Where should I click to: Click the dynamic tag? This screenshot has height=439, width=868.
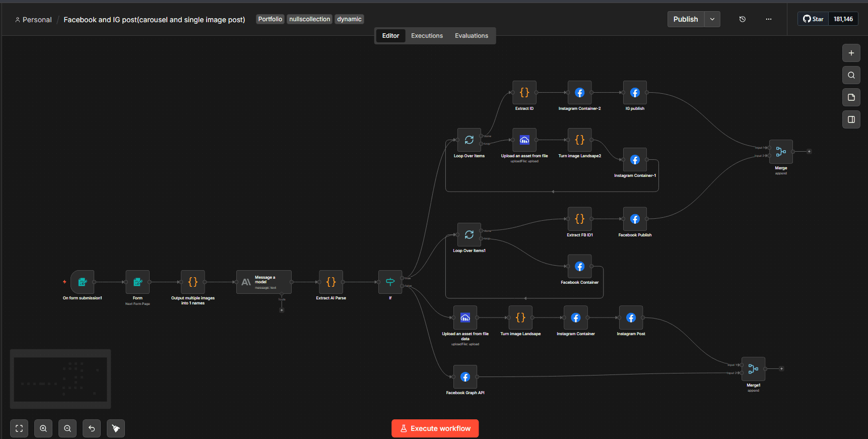pyautogui.click(x=349, y=19)
